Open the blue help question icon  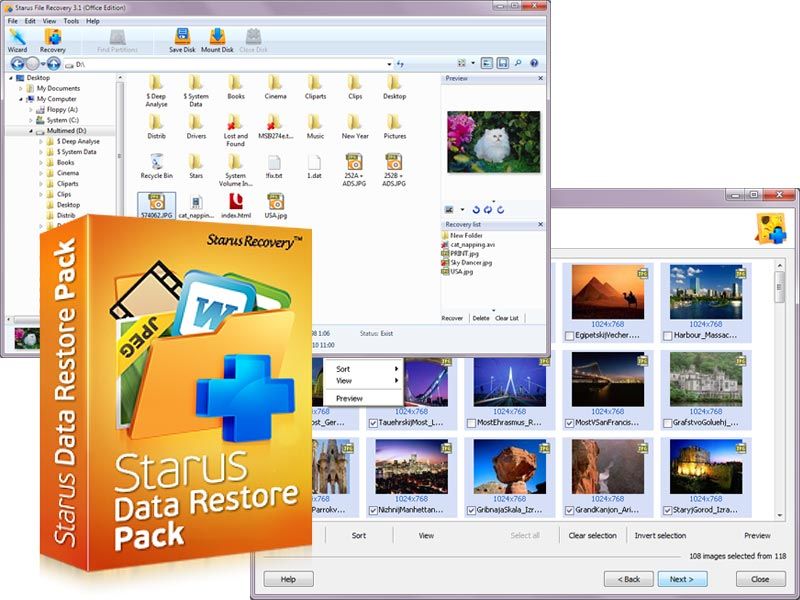[534, 63]
